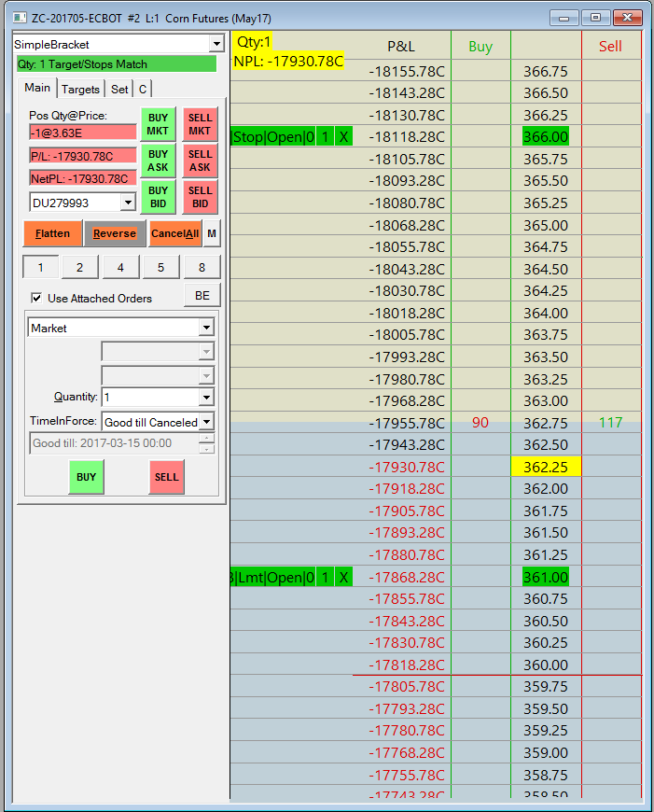Switch to the Set tab
The image size is (654, 812).
coord(119,89)
